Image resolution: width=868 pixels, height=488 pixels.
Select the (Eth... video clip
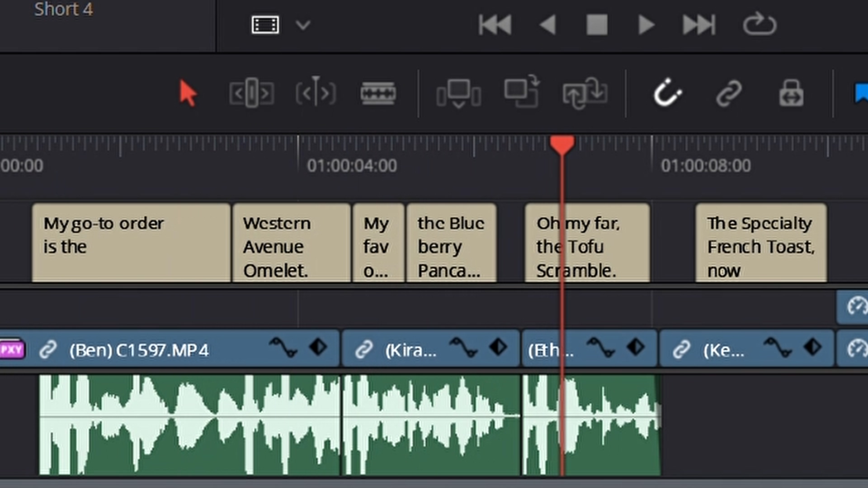coord(590,349)
